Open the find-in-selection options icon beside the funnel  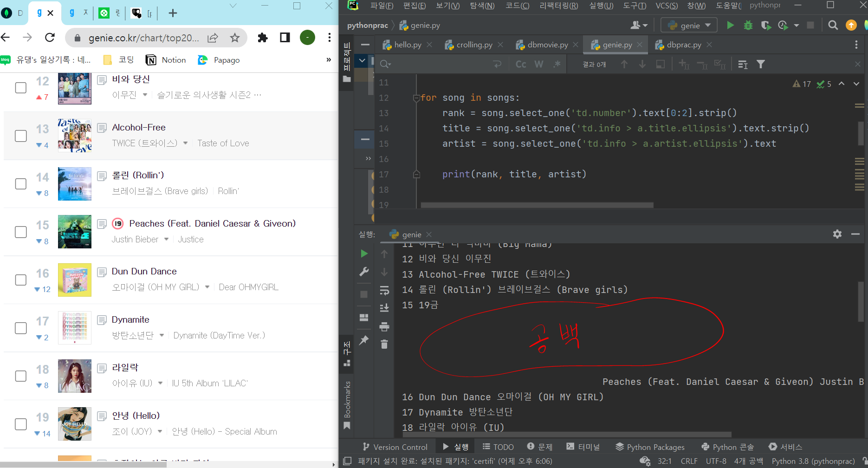(x=743, y=64)
